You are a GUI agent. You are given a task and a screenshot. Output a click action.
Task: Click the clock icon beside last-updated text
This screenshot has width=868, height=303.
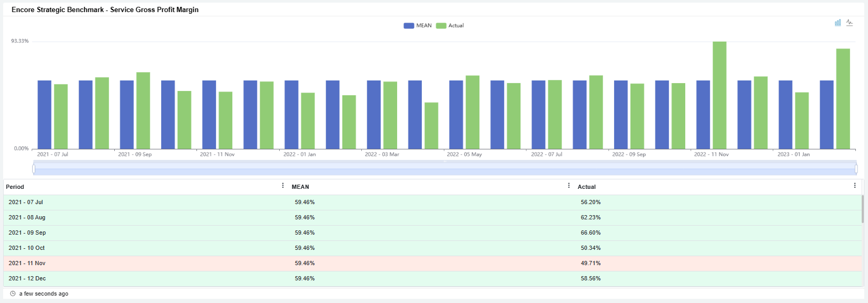pyautogui.click(x=13, y=294)
